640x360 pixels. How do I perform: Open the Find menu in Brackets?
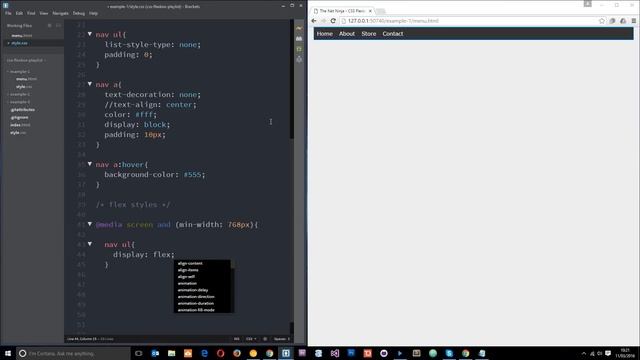click(x=31, y=13)
